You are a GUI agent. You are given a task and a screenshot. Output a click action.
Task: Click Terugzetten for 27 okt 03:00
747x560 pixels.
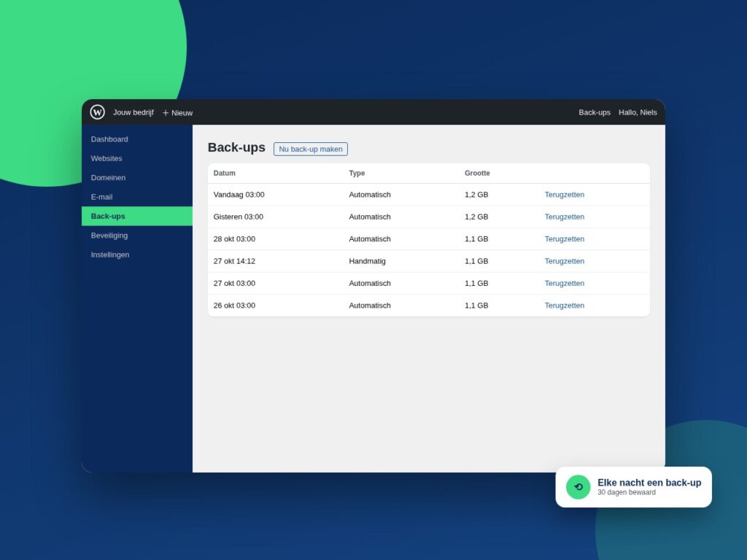[x=564, y=283]
